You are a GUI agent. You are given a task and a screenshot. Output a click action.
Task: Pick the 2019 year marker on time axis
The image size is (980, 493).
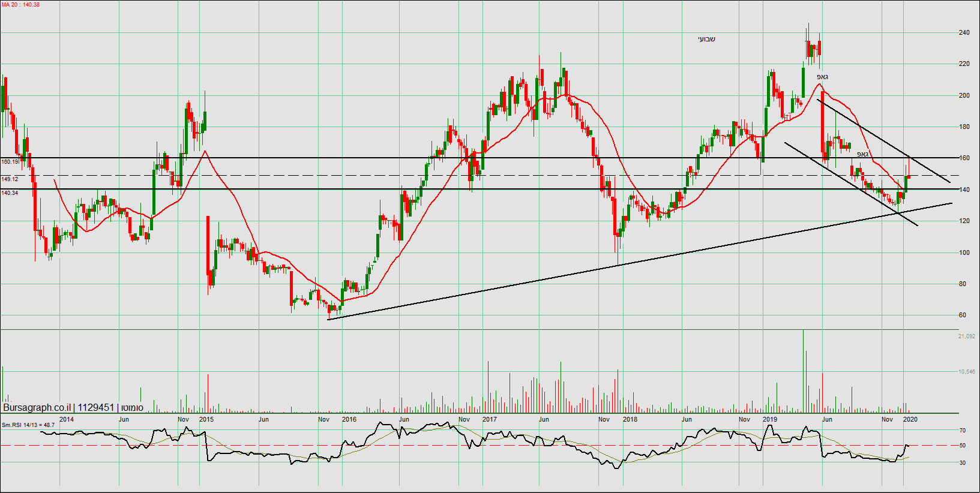coord(770,419)
